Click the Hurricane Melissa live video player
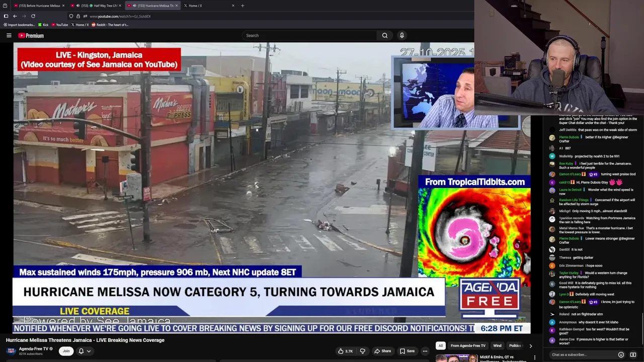The image size is (644, 362). pyautogui.click(x=272, y=188)
